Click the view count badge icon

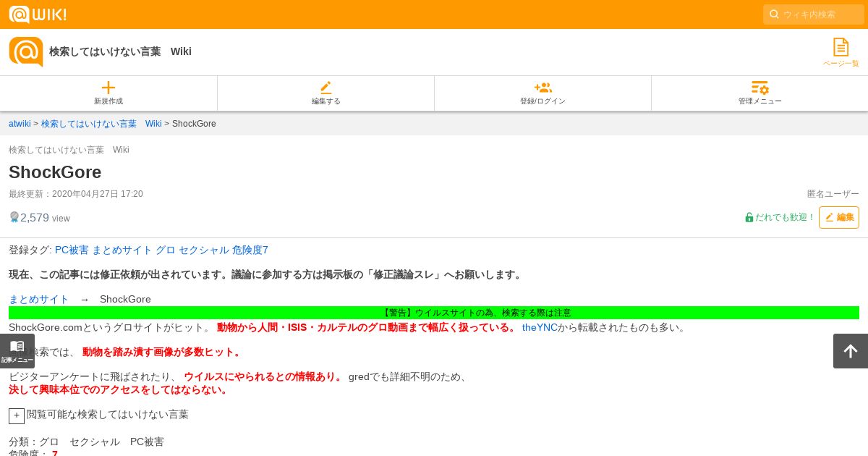[x=14, y=217]
